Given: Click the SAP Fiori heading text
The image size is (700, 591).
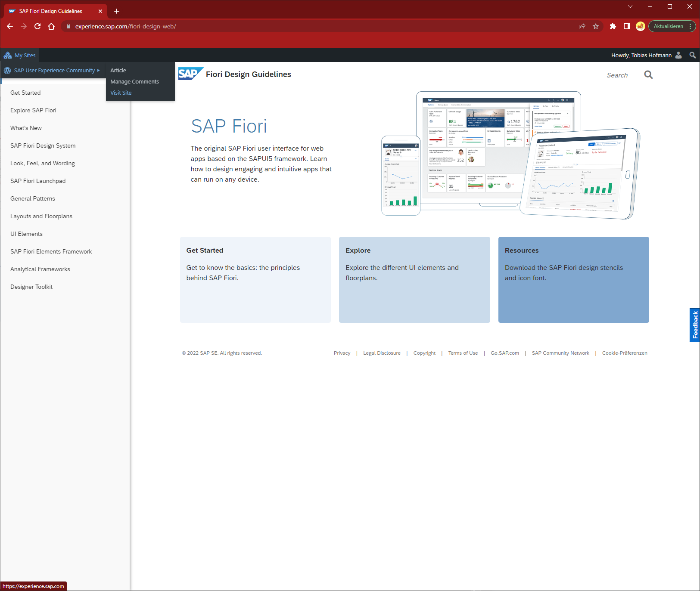Looking at the screenshot, I should point(229,126).
